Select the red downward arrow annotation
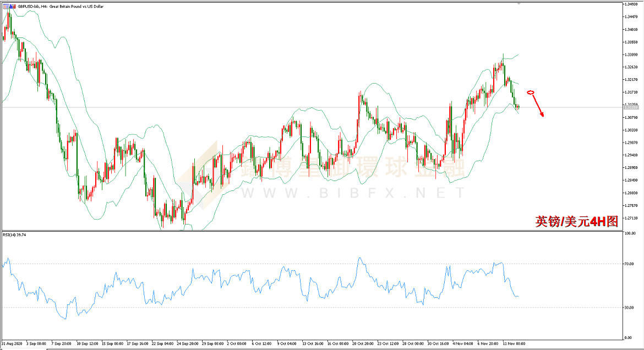Viewport: 644px width, 350px height. (538, 105)
